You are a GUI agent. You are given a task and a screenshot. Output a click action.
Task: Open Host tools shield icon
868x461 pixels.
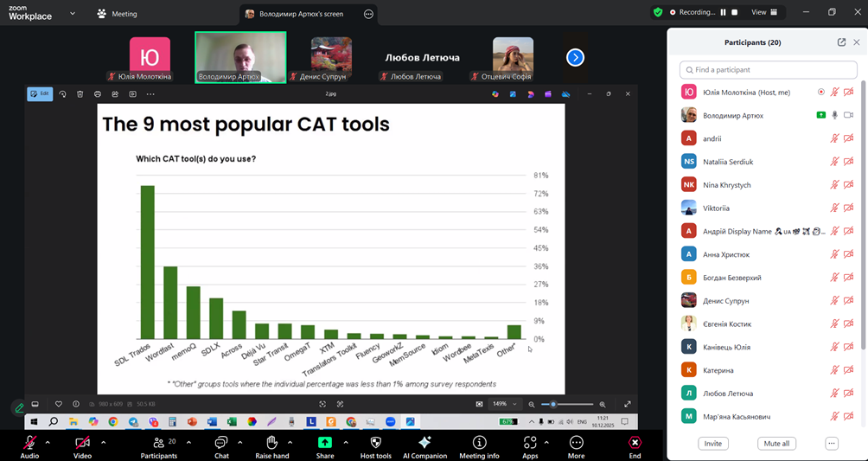pyautogui.click(x=375, y=442)
